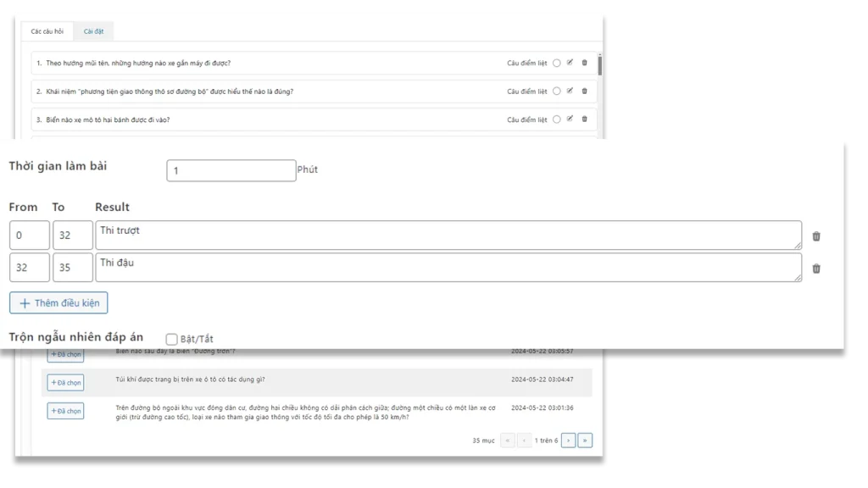Remove the "Thi đậu" condition row
The image size is (868, 488).
(815, 269)
